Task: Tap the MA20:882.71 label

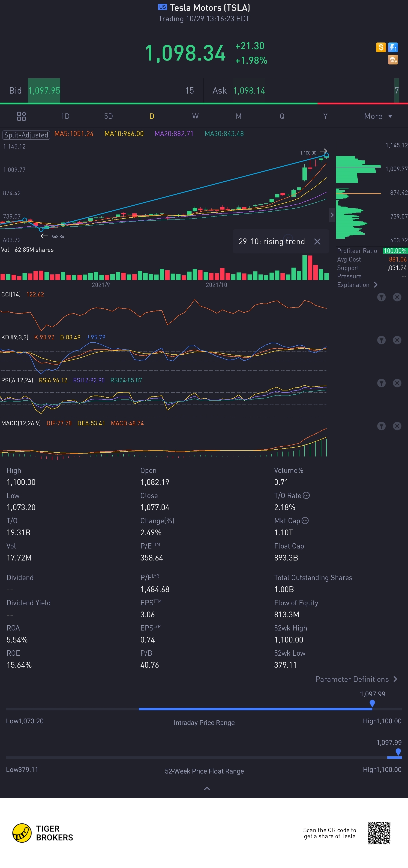Action: [174, 134]
